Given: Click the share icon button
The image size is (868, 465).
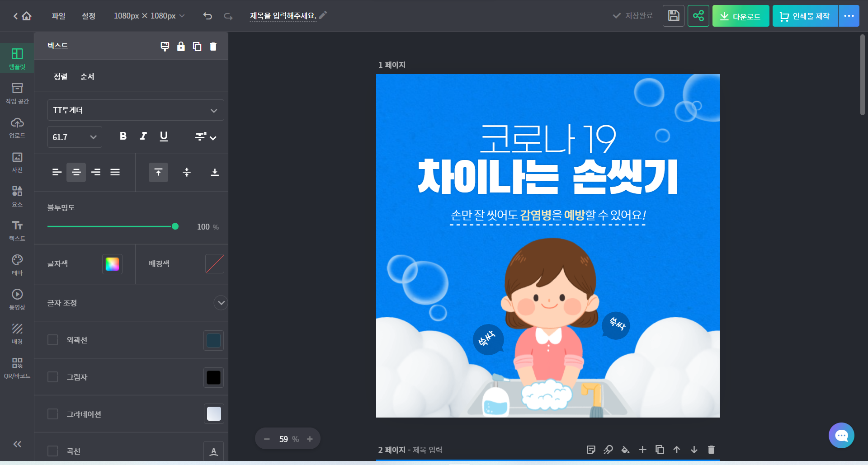Looking at the screenshot, I should pos(698,16).
